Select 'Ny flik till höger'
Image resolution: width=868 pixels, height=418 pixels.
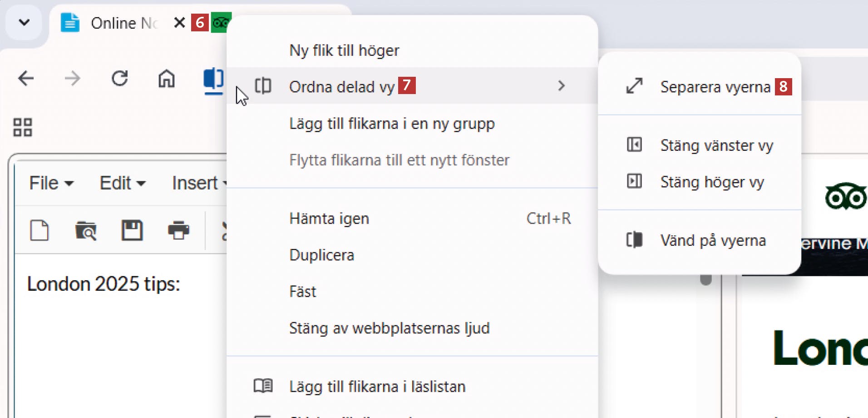tap(344, 50)
